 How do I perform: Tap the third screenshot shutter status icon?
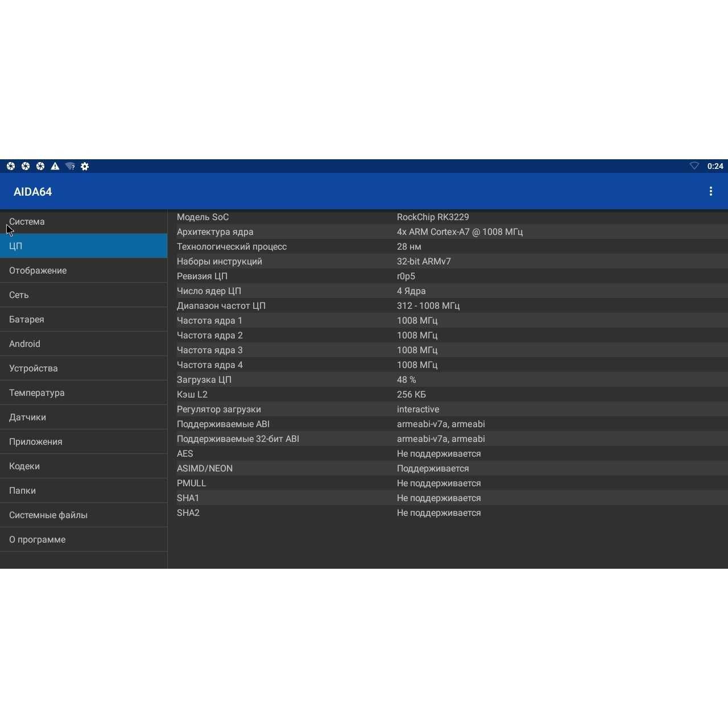tap(40, 166)
